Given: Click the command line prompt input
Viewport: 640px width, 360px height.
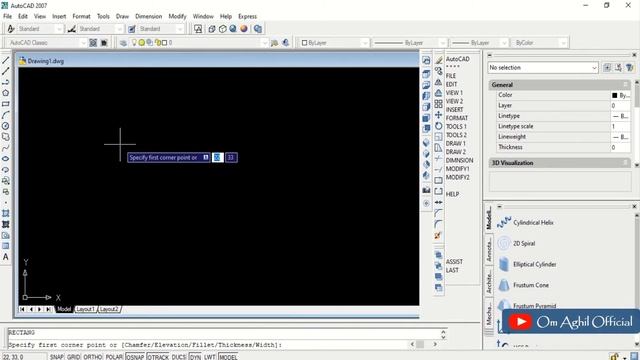Looking at the screenshot, I should pos(207,344).
